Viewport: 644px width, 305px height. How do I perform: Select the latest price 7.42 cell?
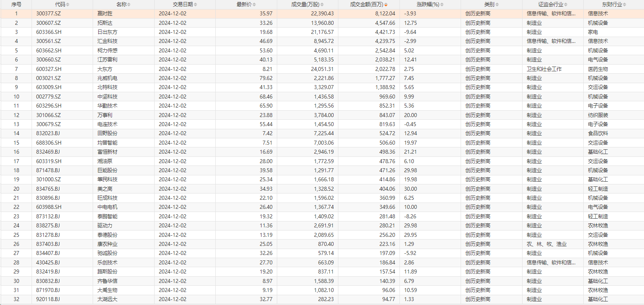pyautogui.click(x=267, y=133)
